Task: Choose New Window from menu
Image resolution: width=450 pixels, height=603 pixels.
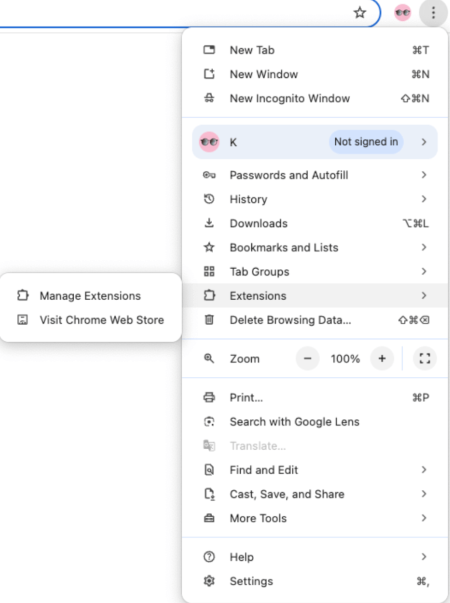Action: 315,74
